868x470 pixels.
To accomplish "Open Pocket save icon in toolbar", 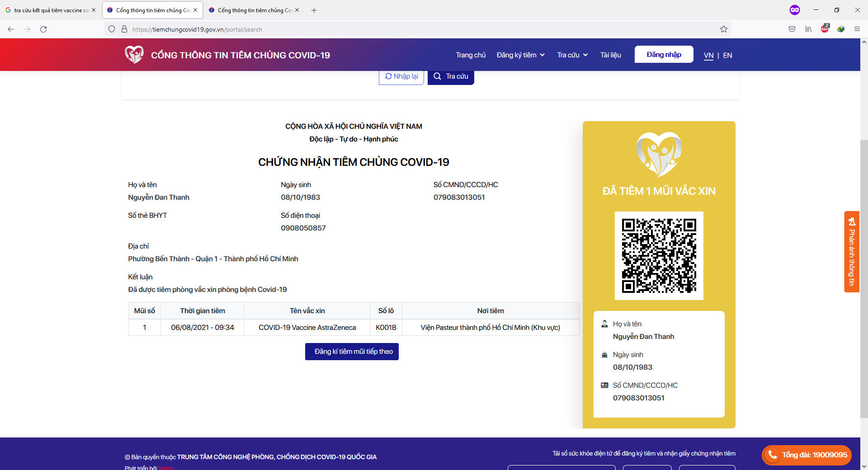I will [792, 29].
